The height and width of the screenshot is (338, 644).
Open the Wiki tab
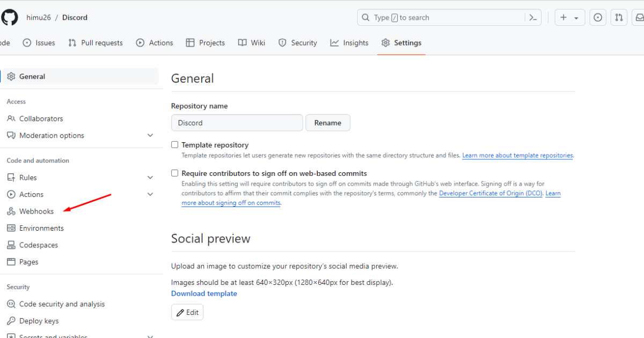tap(252, 43)
